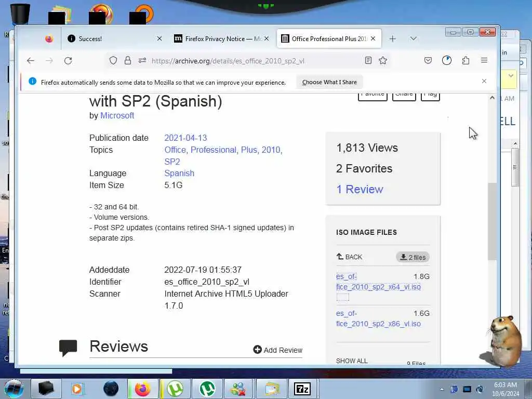Open the Professional topic link

pos(214,150)
